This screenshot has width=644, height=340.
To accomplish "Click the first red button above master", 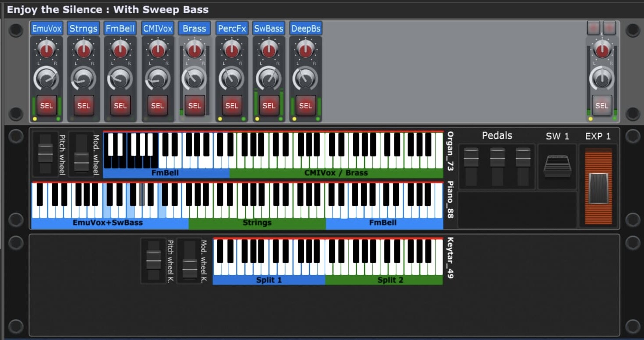I will (x=593, y=28).
